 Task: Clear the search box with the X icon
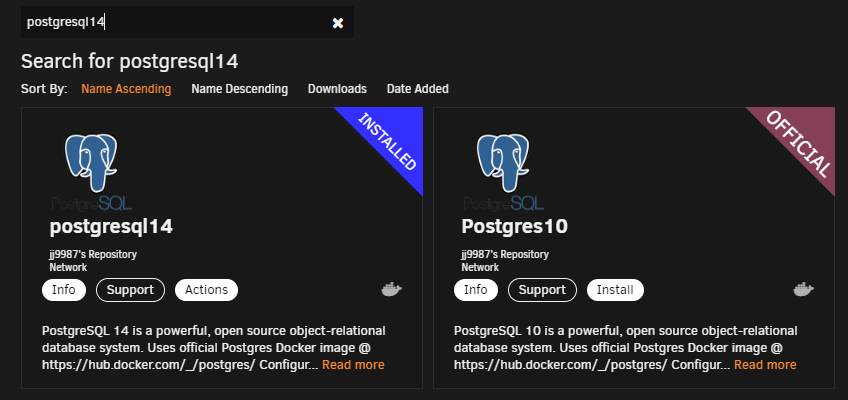coord(338,23)
